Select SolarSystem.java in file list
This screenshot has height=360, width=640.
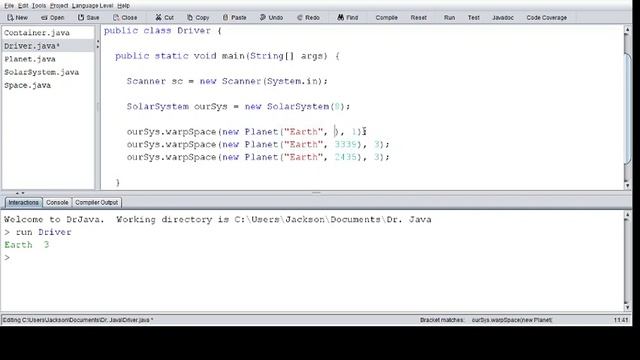[48, 72]
